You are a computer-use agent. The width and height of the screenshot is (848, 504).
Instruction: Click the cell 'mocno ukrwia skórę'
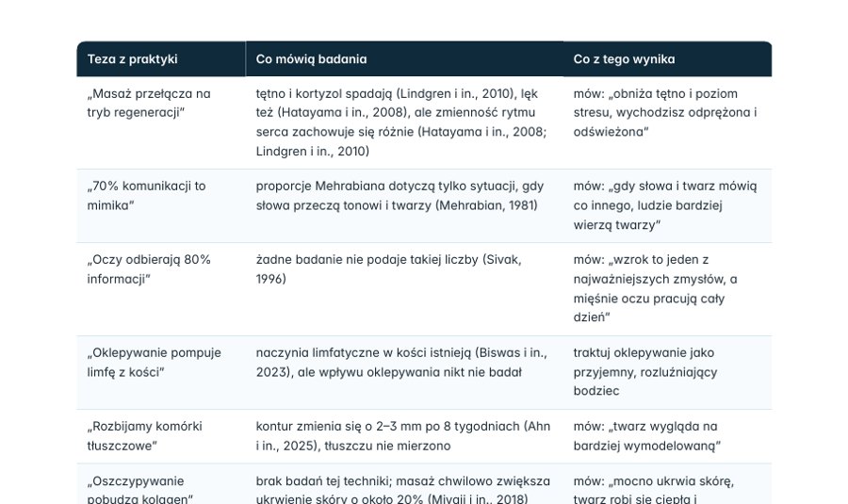click(x=667, y=484)
